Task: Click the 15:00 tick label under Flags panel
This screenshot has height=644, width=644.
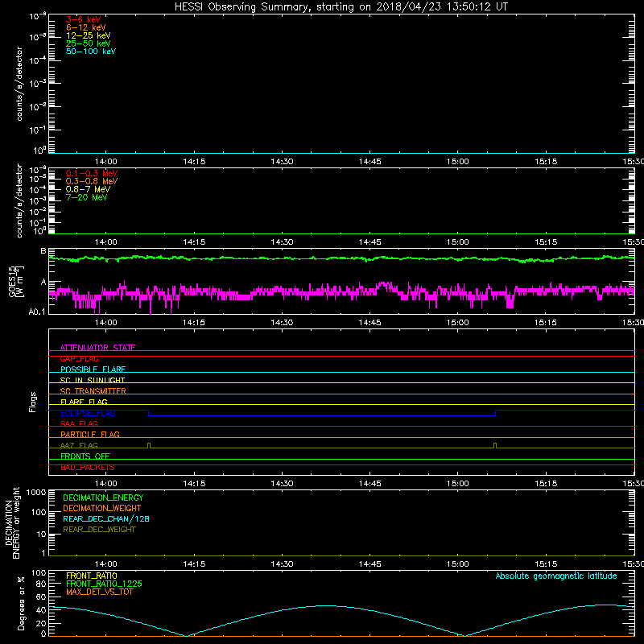Action: click(457, 484)
